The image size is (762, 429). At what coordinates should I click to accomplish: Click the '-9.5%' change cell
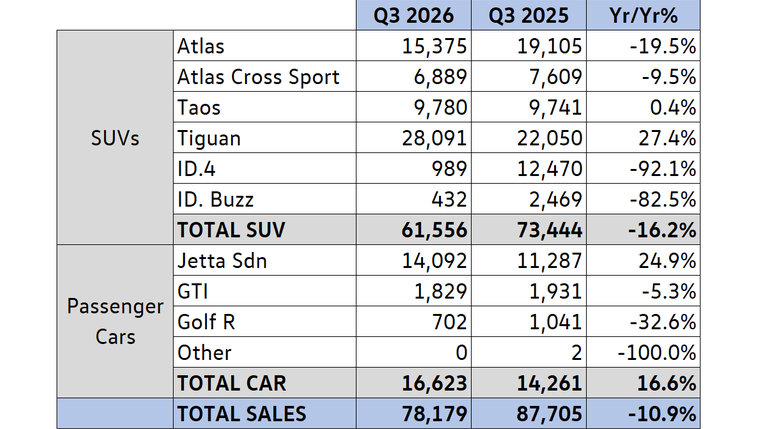coord(643,77)
